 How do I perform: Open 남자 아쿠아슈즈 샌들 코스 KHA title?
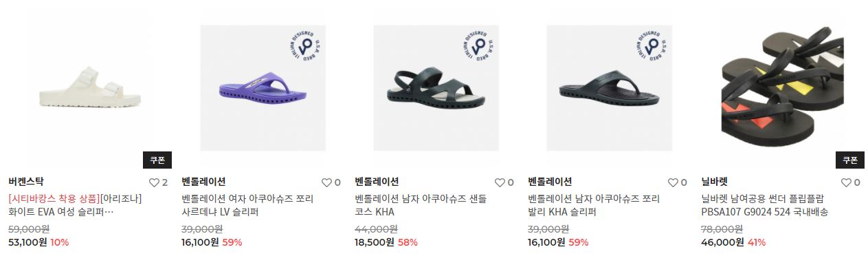(421, 205)
